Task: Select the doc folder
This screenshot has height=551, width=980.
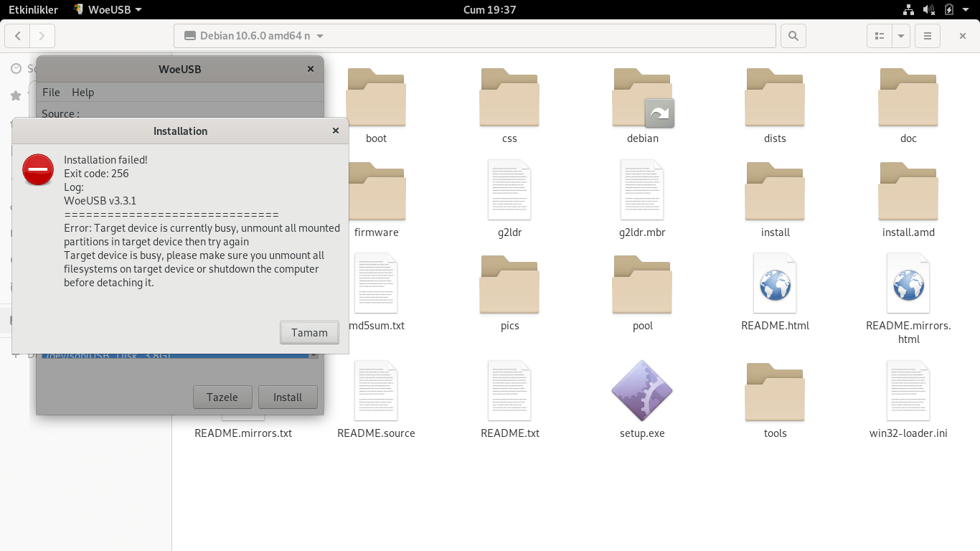Action: click(x=908, y=98)
